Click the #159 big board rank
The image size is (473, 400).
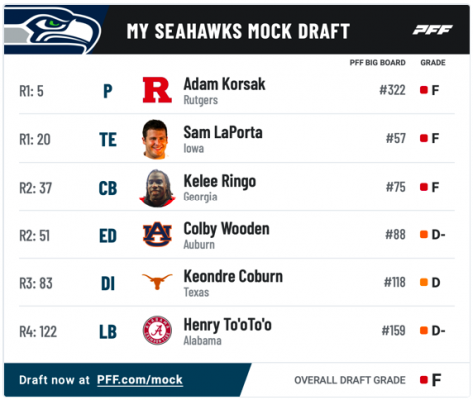393,331
